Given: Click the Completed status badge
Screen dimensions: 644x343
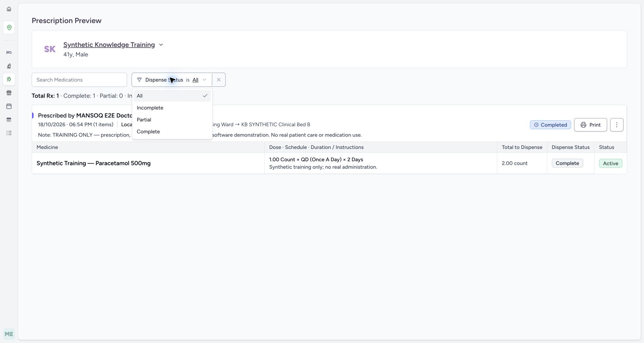Looking at the screenshot, I should pos(550,125).
